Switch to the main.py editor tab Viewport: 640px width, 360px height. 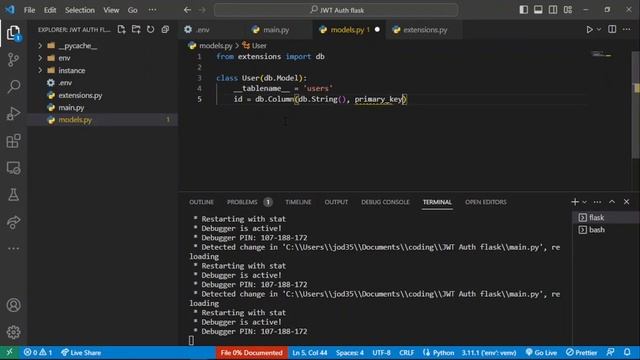click(x=276, y=29)
